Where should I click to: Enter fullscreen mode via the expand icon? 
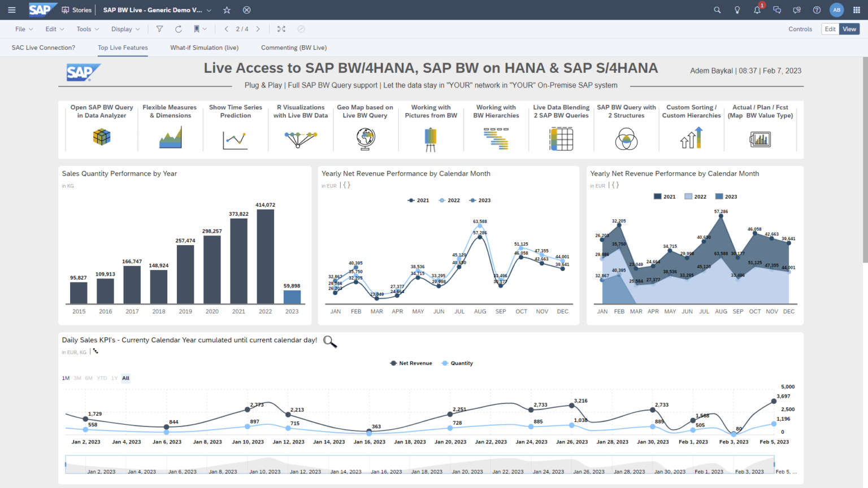click(281, 29)
